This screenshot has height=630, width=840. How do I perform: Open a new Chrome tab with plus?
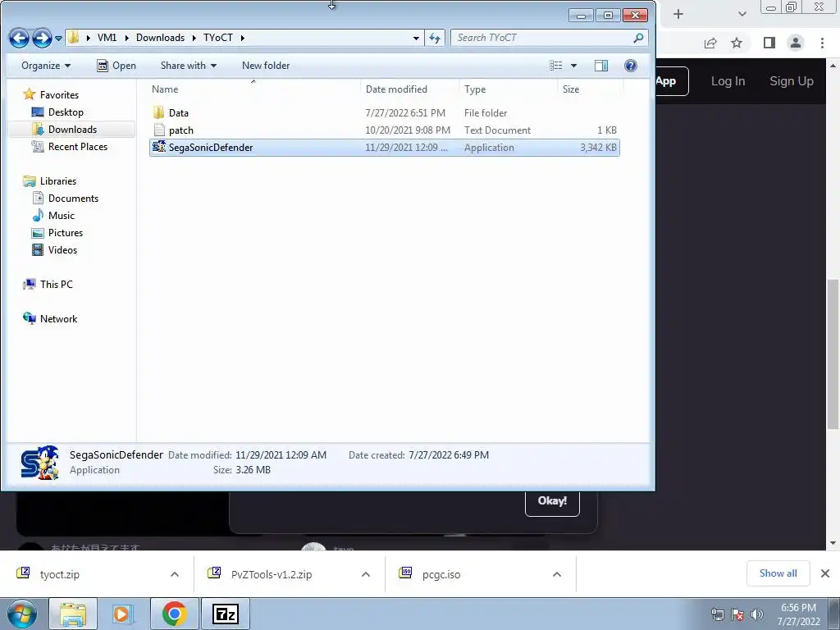pos(678,14)
